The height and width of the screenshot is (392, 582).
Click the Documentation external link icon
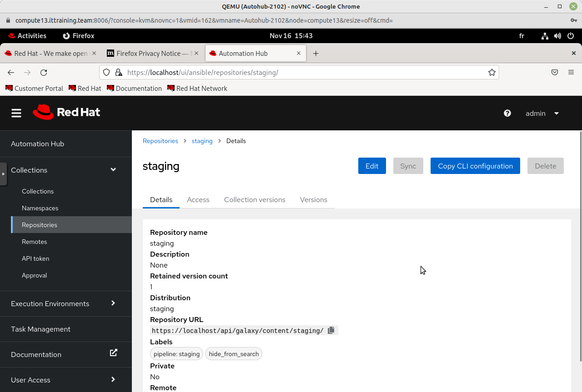click(x=114, y=352)
